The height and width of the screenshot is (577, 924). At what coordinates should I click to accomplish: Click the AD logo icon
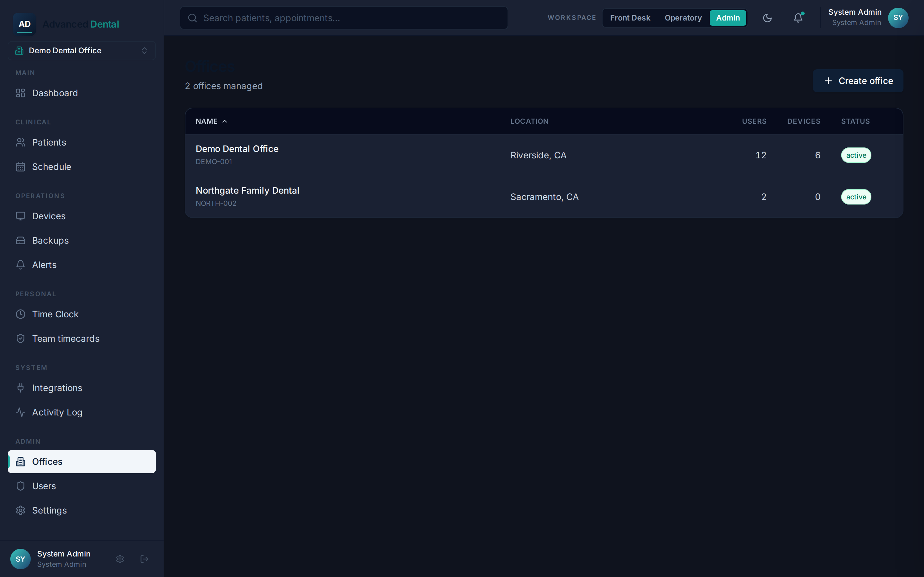[x=24, y=24]
